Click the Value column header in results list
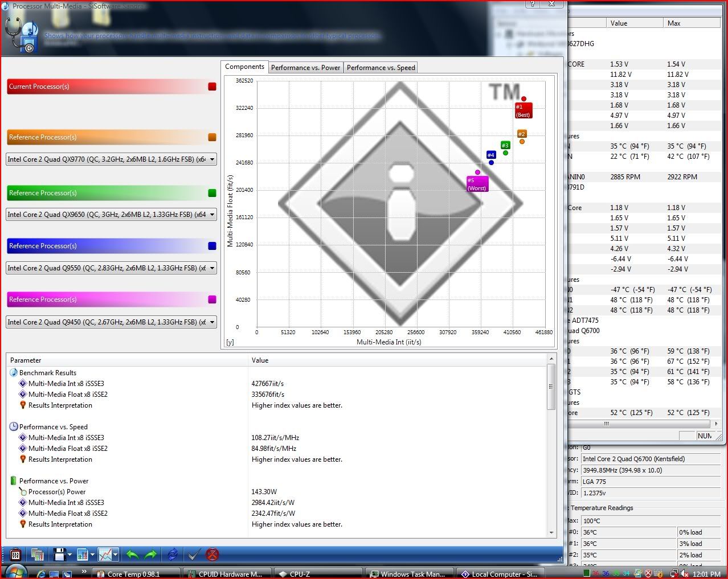The height and width of the screenshot is (579, 728). (x=397, y=360)
